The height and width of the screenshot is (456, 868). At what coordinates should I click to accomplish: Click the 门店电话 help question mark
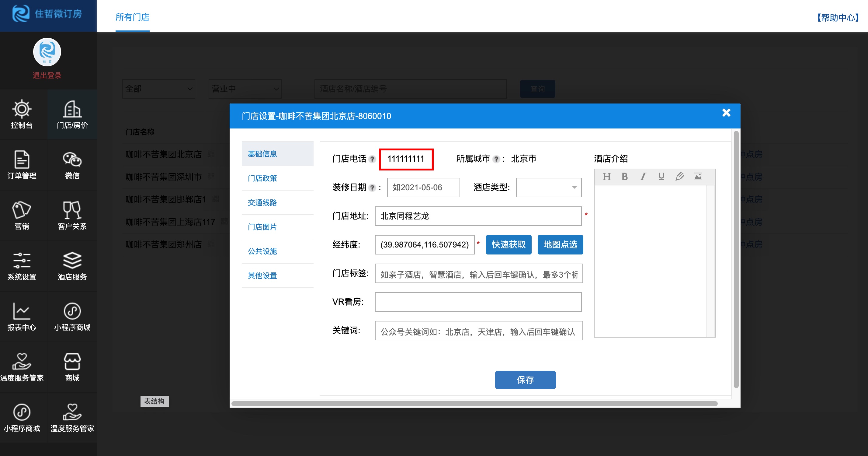[372, 159]
